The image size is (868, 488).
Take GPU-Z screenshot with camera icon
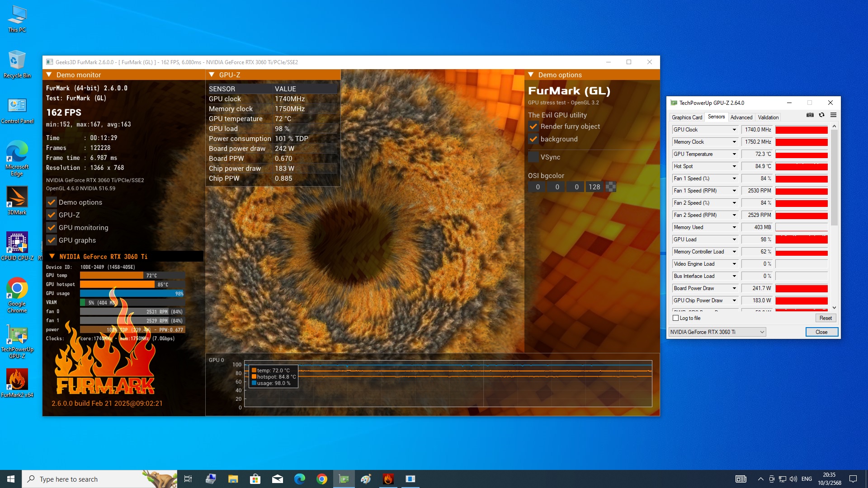[x=810, y=115]
